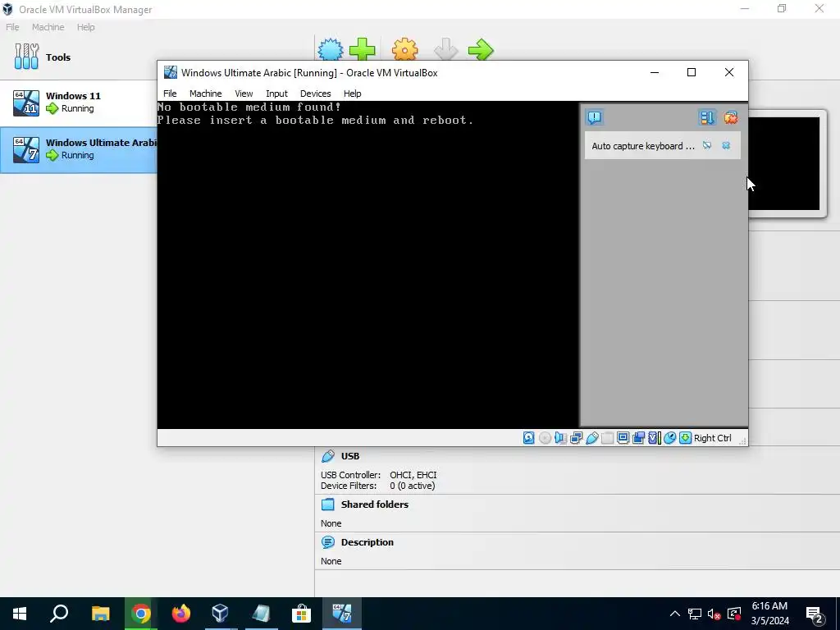
Task: Open the Help menu of VM window
Action: click(x=352, y=94)
